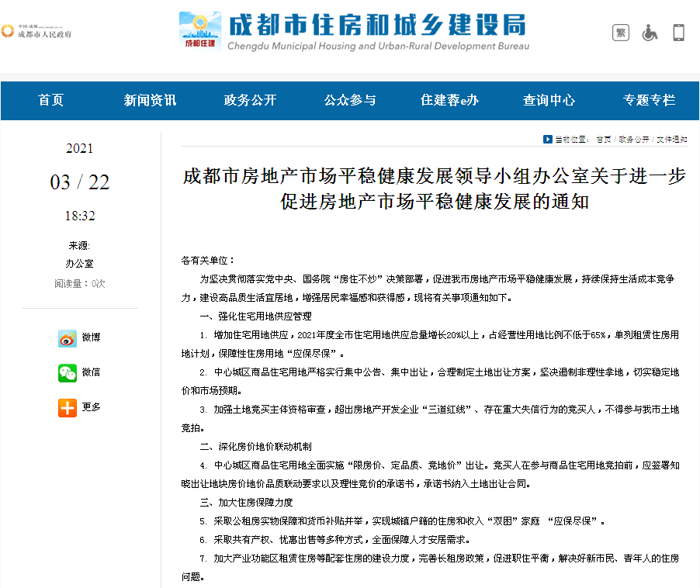Open the mobile phone version icon
This screenshot has width=700, height=588.
678,33
